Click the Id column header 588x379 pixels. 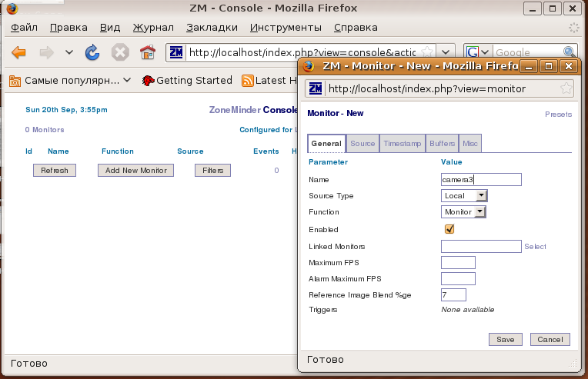28,151
